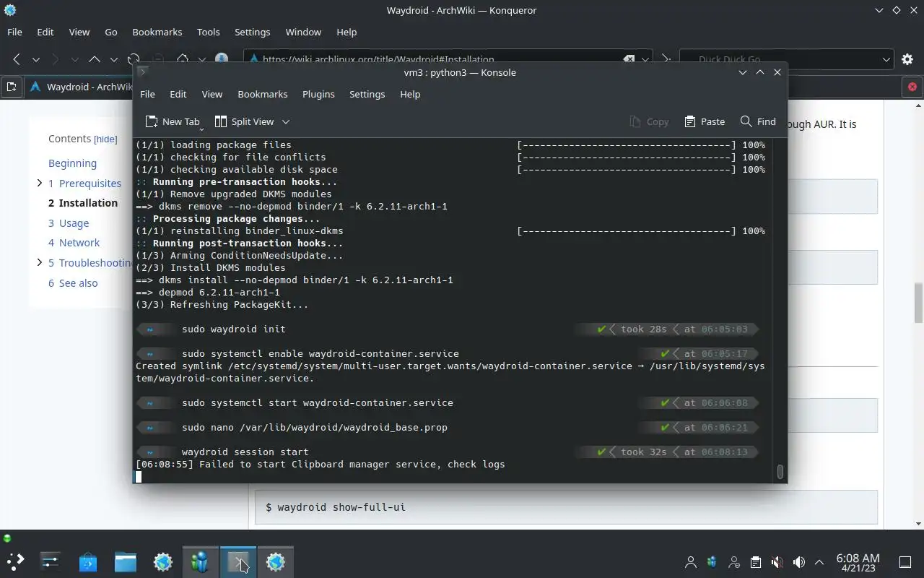Screen dimensions: 924x578
Task: Expand the Split View dropdown arrow
Action: click(x=286, y=121)
